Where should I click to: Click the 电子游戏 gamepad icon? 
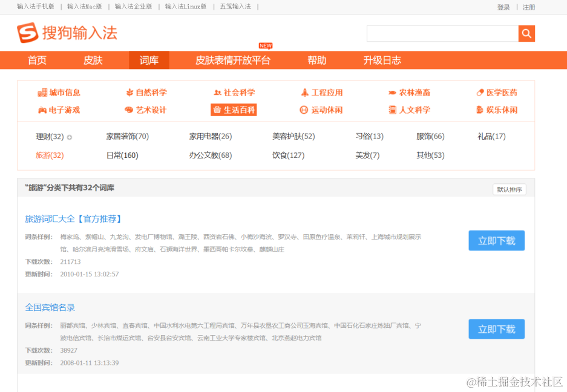coord(42,110)
